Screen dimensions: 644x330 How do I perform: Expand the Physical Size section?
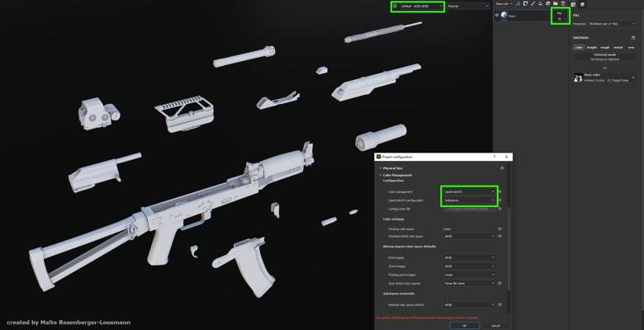(381, 168)
